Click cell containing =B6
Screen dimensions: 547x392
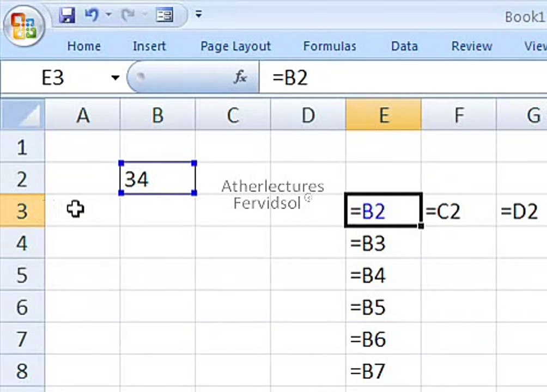point(384,339)
